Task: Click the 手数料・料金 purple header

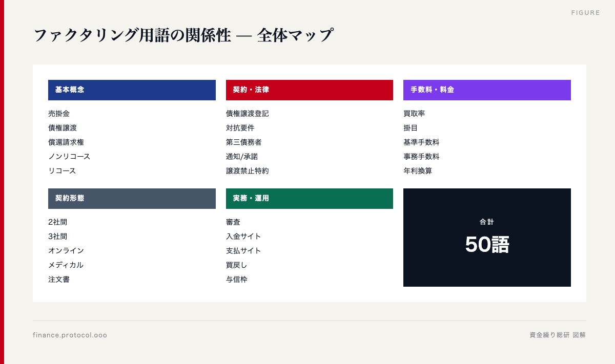Action: (487, 90)
